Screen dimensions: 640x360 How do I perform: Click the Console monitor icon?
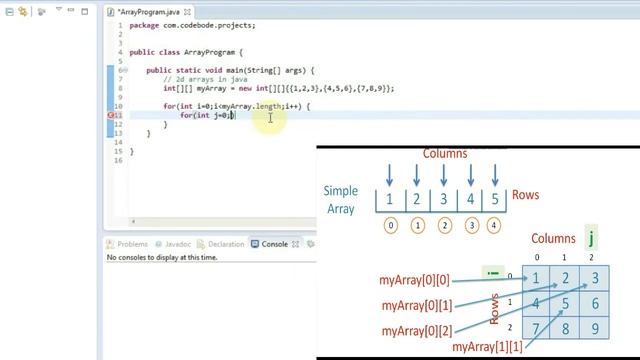255,244
